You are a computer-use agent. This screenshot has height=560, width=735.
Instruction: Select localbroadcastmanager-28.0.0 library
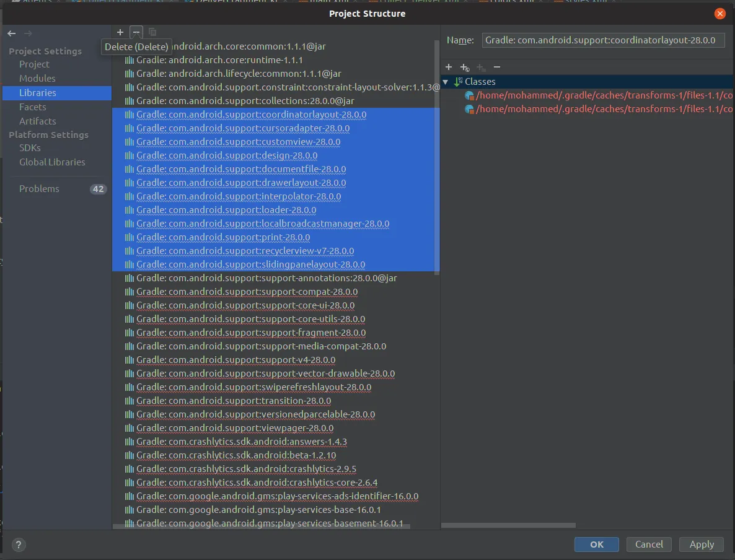276,223
